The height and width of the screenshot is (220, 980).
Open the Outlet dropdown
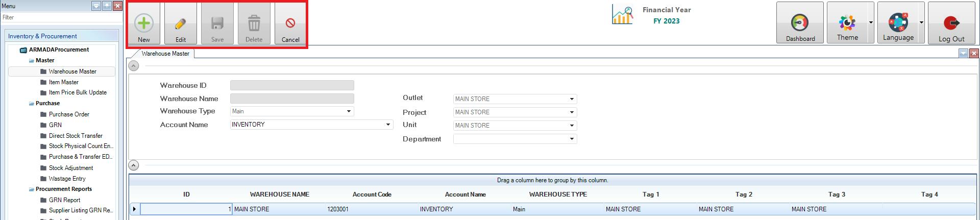point(572,99)
